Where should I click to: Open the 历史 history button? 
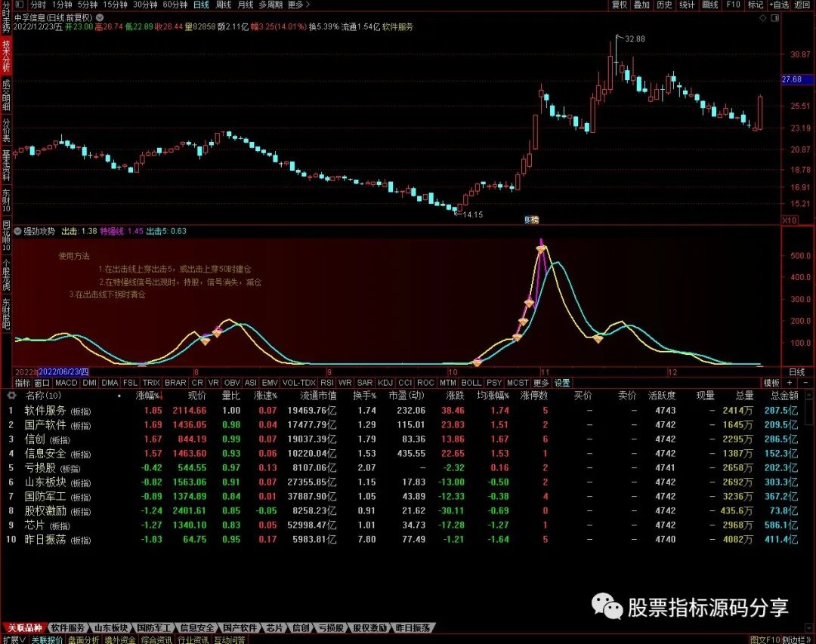(x=664, y=5)
